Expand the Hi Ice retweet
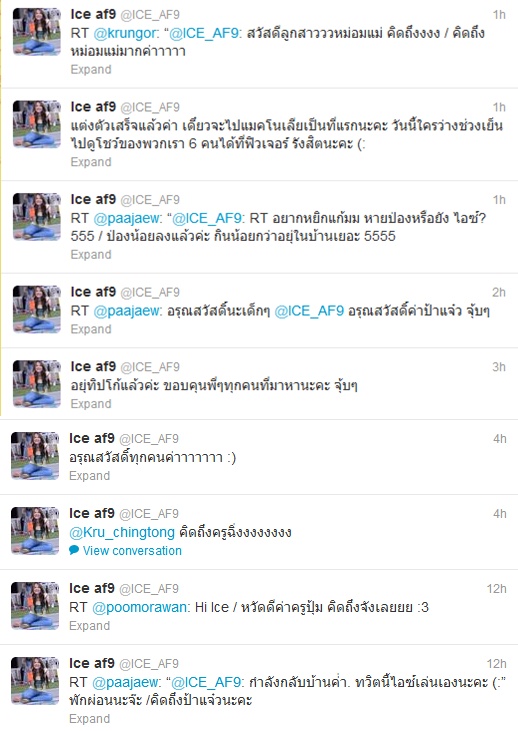This screenshot has height=731, width=518. click(90, 626)
